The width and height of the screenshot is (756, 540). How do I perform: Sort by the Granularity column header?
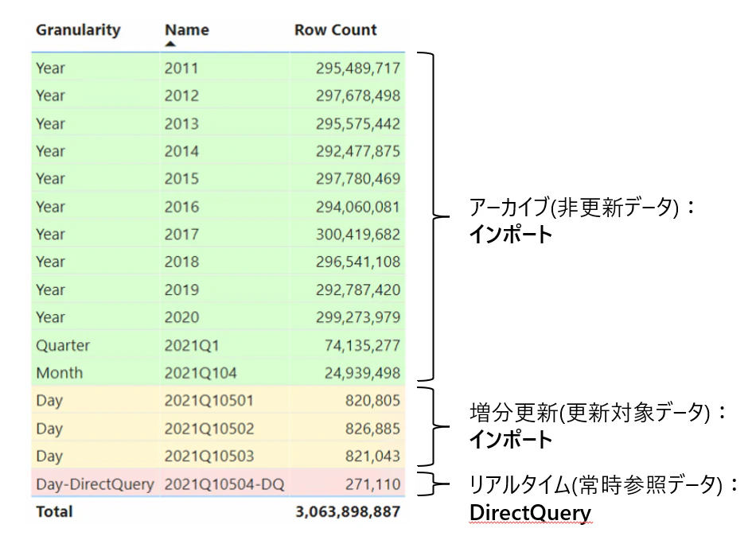pos(78,30)
